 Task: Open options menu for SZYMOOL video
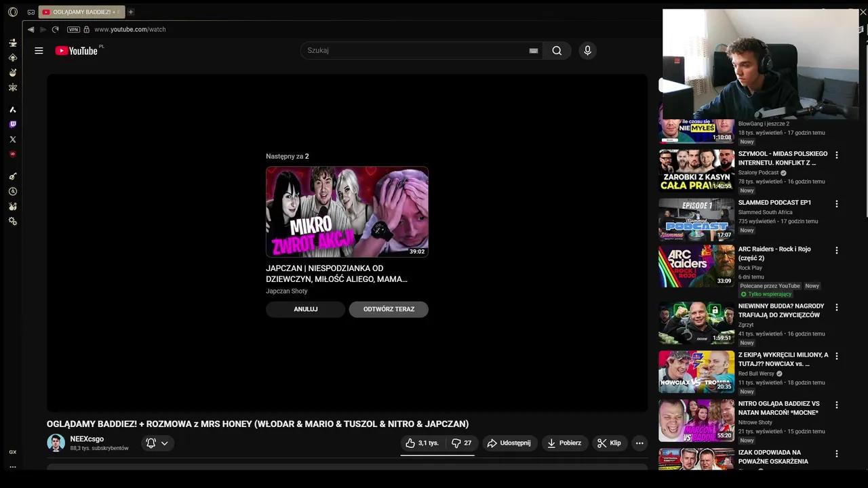[x=836, y=155]
